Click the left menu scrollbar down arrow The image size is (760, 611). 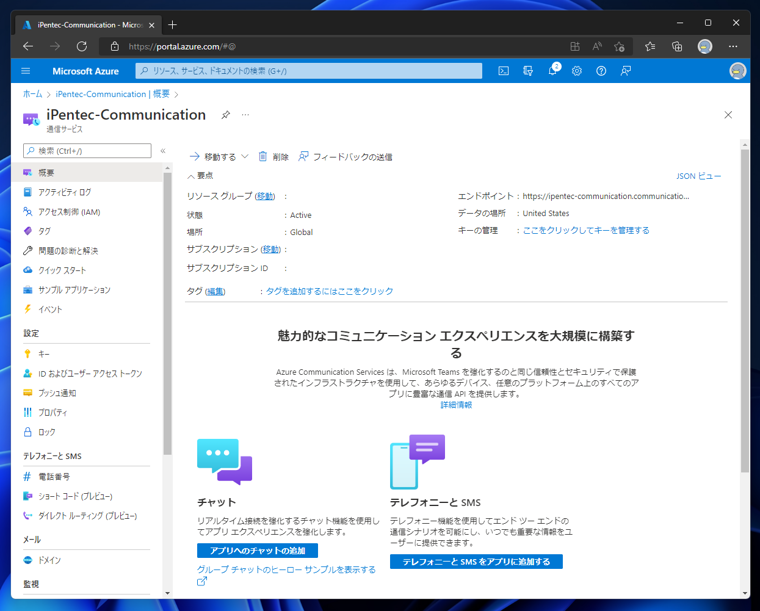point(167,593)
